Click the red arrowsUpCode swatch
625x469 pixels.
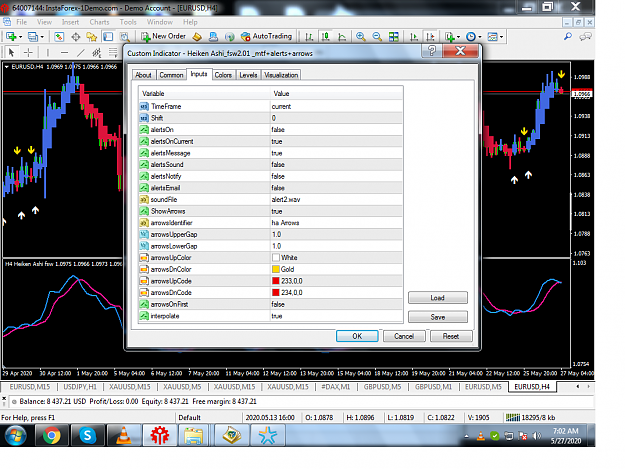[x=275, y=281]
